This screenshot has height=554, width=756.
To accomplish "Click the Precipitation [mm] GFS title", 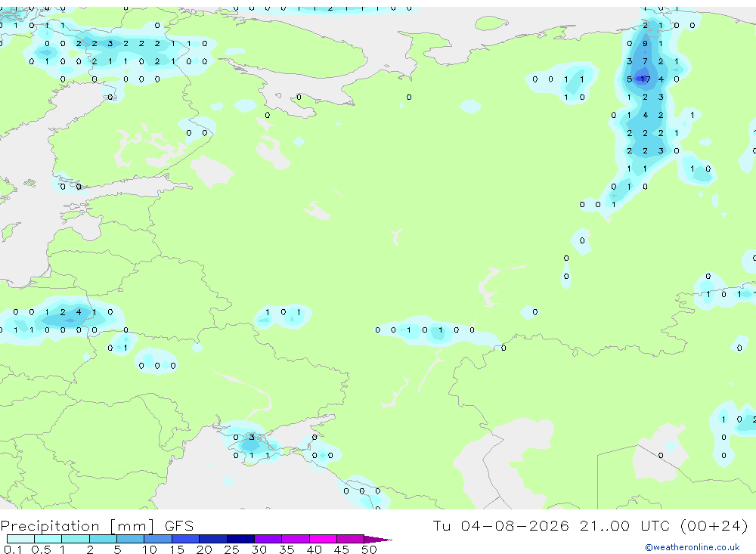I will [x=97, y=526].
